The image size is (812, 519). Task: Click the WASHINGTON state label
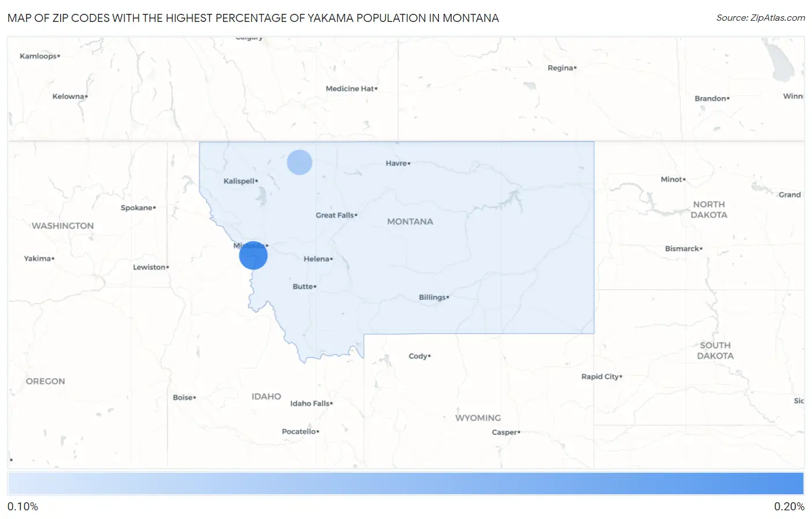tap(62, 226)
